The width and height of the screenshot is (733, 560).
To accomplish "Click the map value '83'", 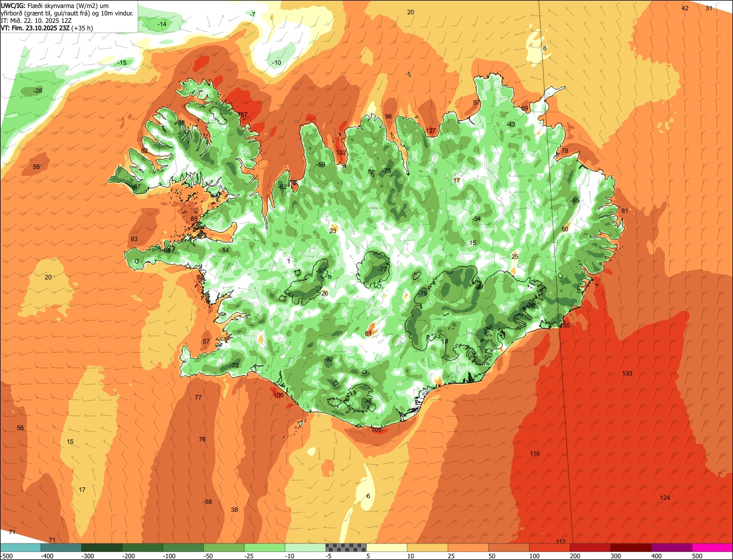I will click(134, 239).
